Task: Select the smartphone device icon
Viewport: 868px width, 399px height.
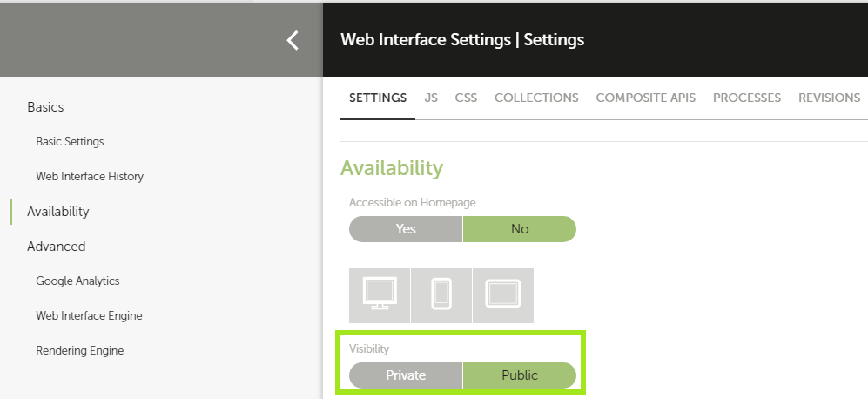Action: pos(441,294)
